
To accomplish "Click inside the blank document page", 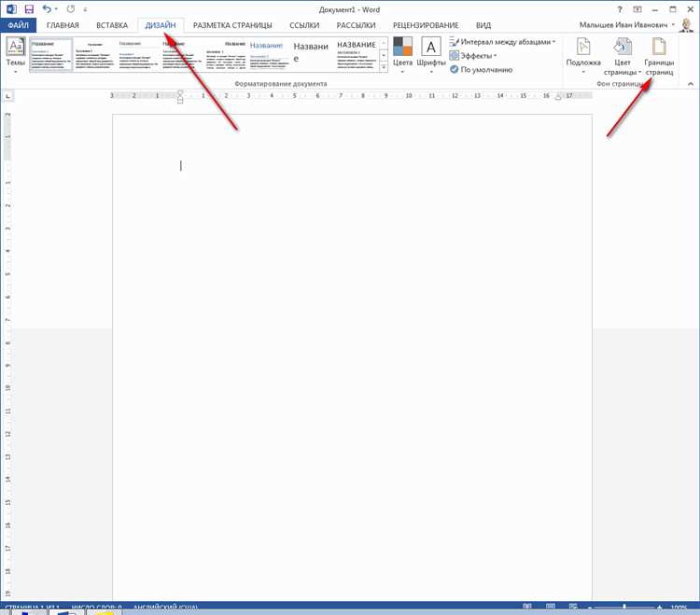I will point(352,357).
